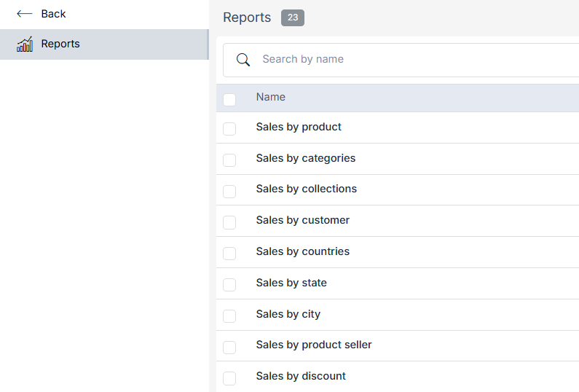579x392 pixels.
Task: Select the Sales by state checkbox
Action: pos(229,285)
